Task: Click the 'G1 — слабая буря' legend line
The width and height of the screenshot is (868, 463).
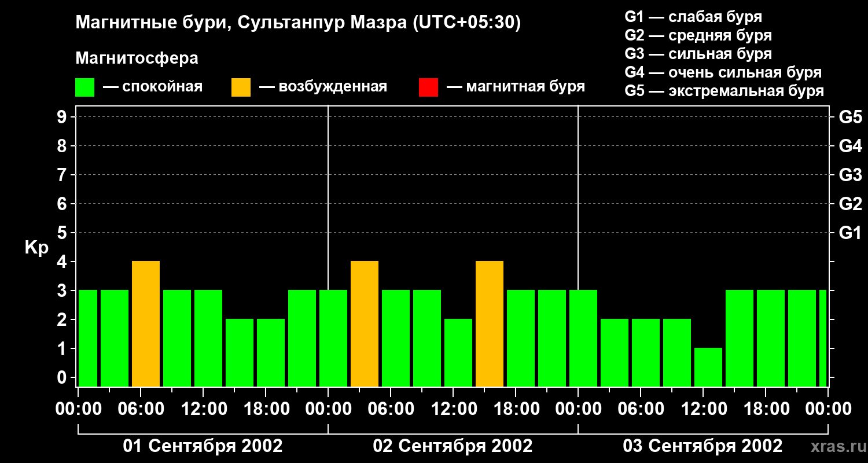Action: point(693,17)
